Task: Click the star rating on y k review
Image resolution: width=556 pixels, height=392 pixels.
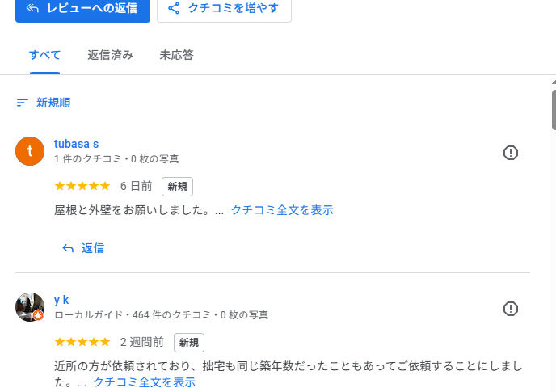Action: (82, 342)
